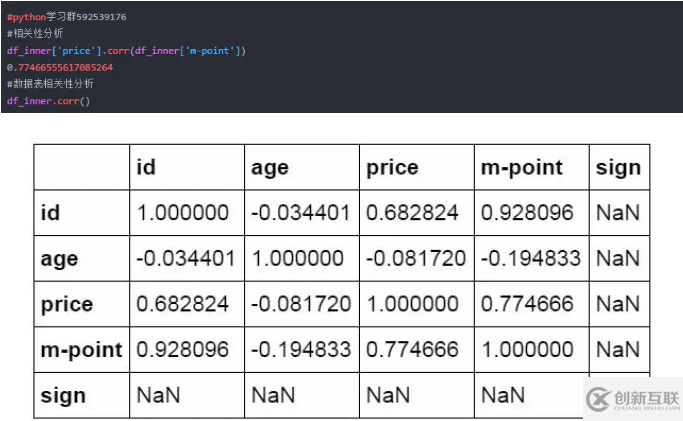
Task: Click the 'price' row label
Action: click(x=67, y=304)
